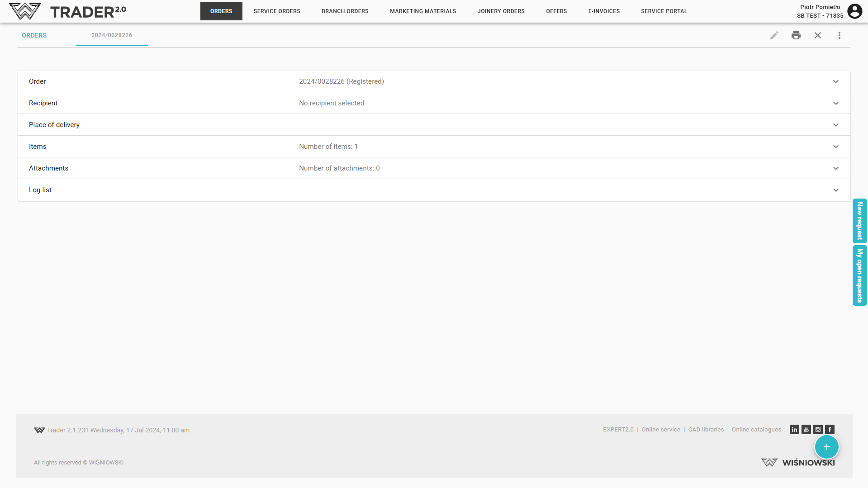868x488 pixels.
Task: Expand the Log list section
Action: click(835, 190)
